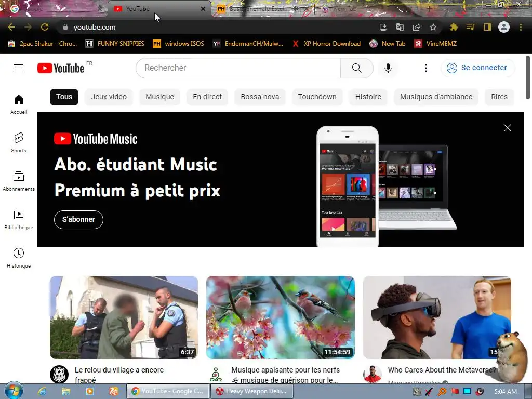Open the Chrome three-dot menu
Viewport: 532px width, 399px height.
coord(521,27)
